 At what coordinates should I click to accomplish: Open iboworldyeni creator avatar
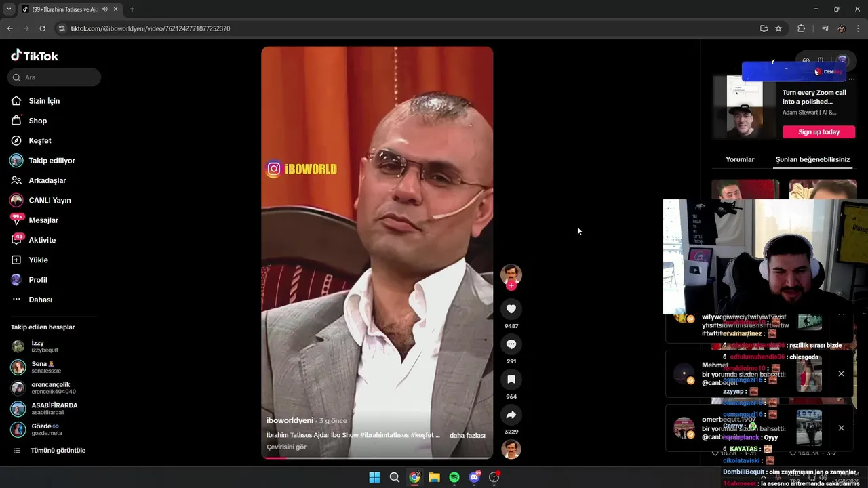tap(511, 274)
